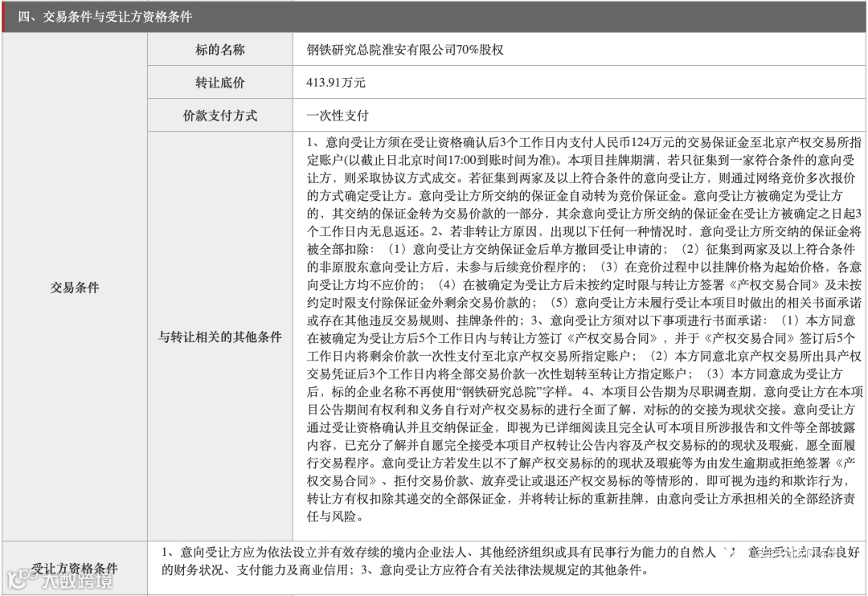This screenshot has width=868, height=596.
Task: Click the 一次性支付 value
Action: [338, 115]
